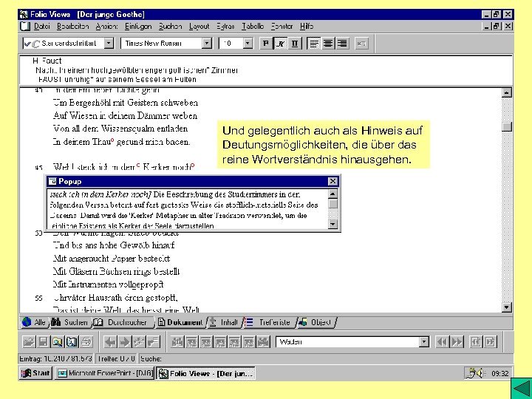532x399 pixels.
Task: Click the floppy-disk save icon
Action: click(43, 341)
